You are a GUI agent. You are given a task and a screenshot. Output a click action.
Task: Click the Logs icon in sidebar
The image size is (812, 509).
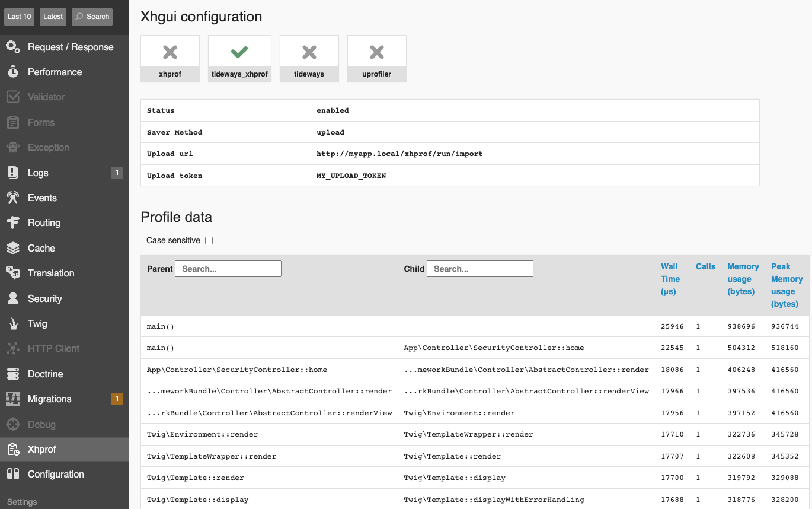(x=13, y=173)
